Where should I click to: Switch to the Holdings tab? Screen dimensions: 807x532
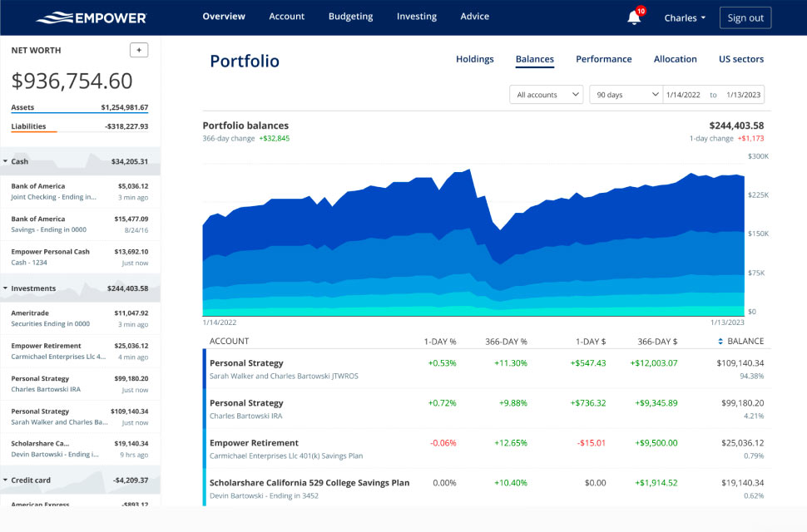474,59
